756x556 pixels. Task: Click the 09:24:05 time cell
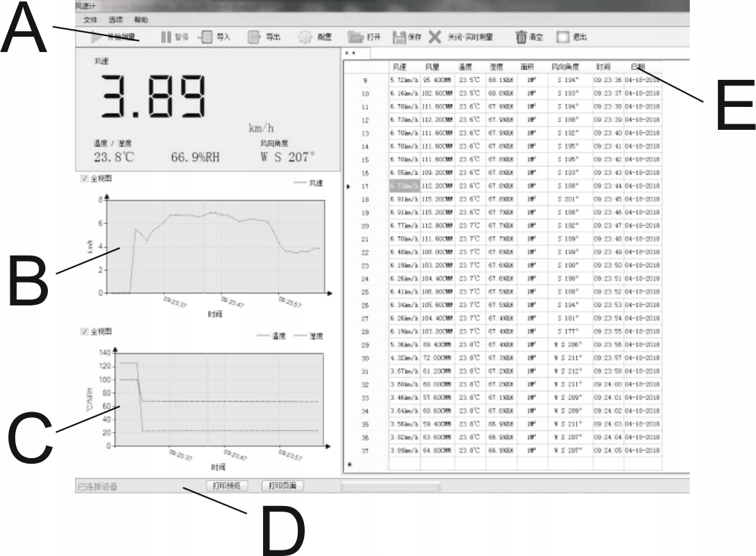(608, 451)
